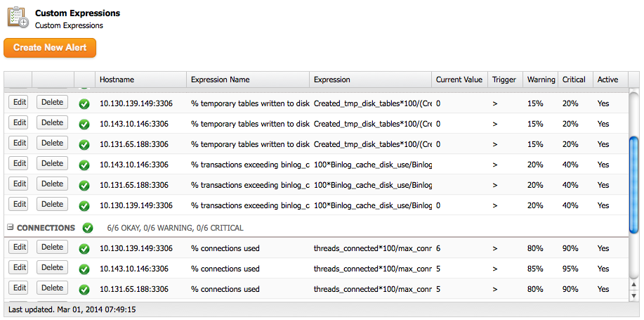Sort by Hostname column header
Screen dimensions: 644x320
click(117, 79)
